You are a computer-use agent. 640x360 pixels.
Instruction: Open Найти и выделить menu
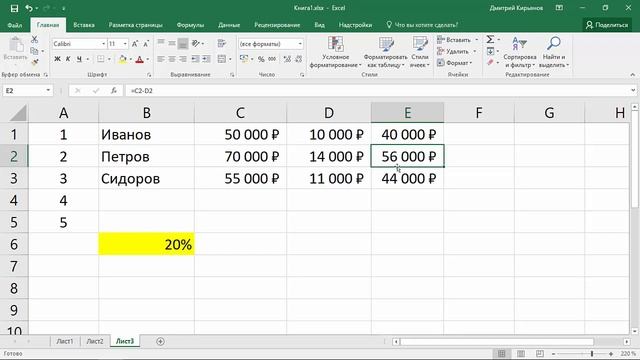point(554,52)
